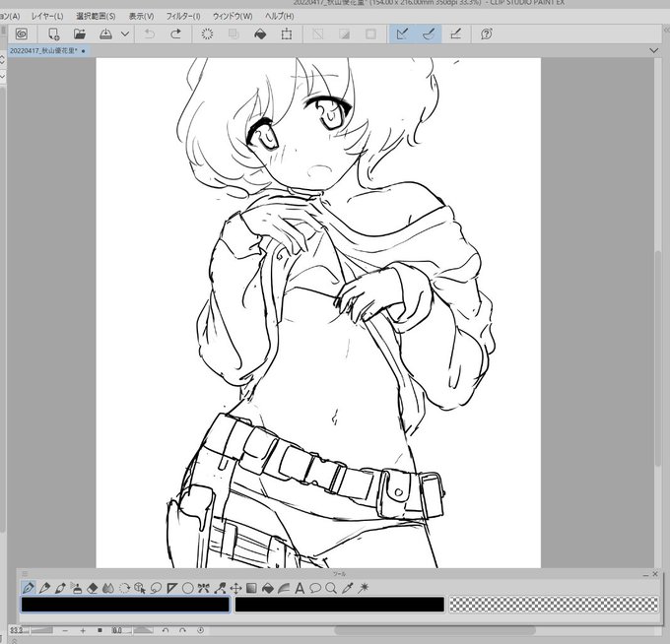The height and width of the screenshot is (644, 670).
Task: Click the Fill bucket icon in command bar
Action: pos(260,33)
